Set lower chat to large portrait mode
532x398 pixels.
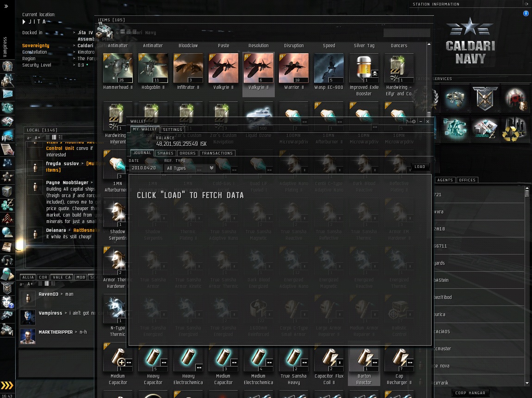(53, 284)
